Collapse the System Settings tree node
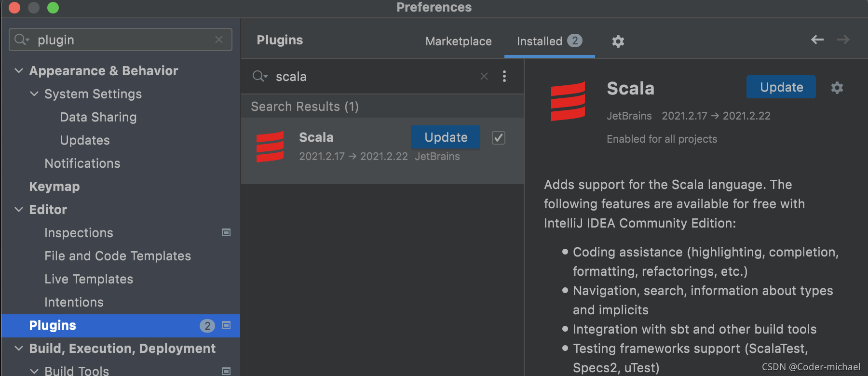The width and height of the screenshot is (868, 376). click(34, 94)
